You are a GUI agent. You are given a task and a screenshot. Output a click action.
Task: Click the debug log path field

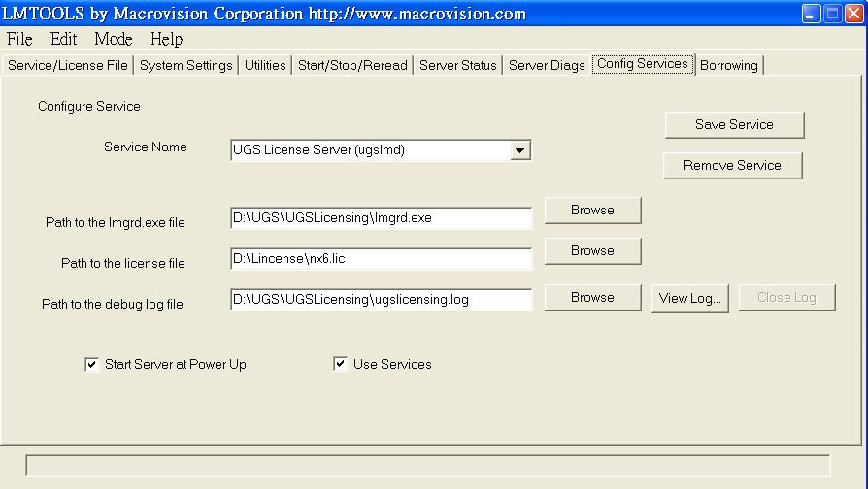point(381,299)
